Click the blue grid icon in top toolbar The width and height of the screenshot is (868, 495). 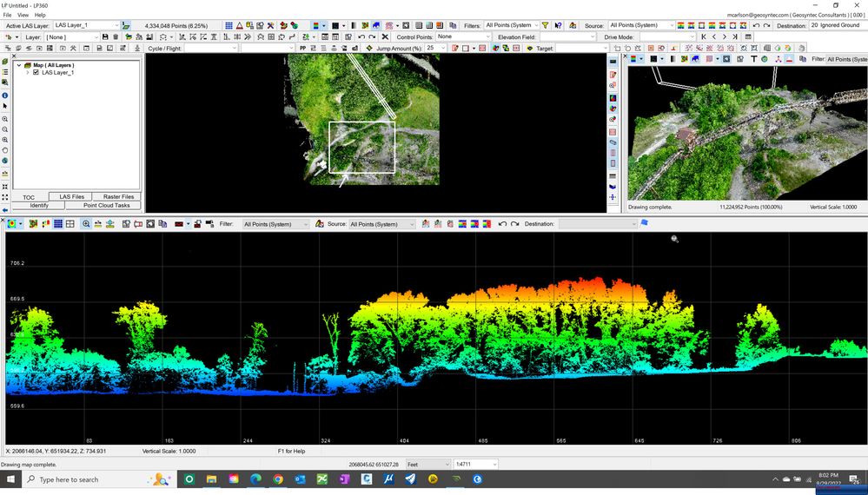[229, 25]
